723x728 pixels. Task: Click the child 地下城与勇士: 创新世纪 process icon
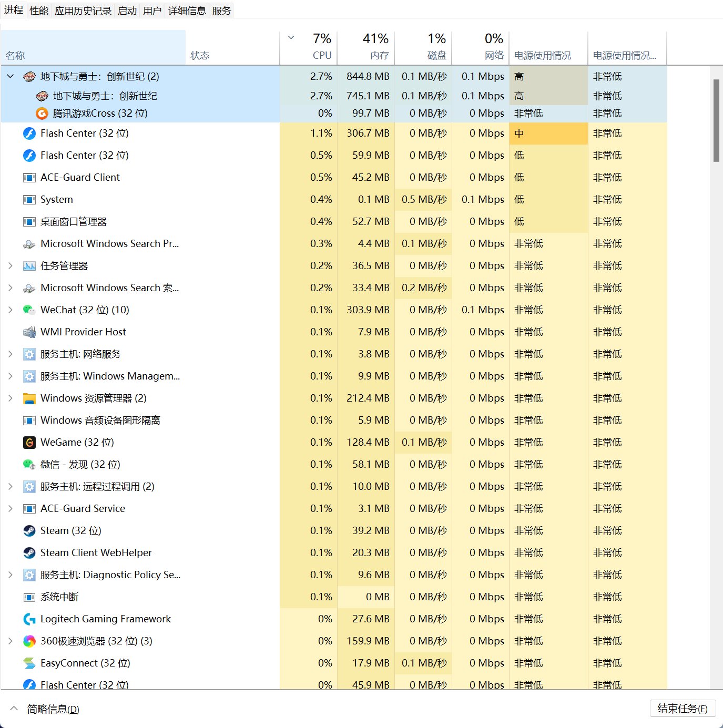[42, 96]
